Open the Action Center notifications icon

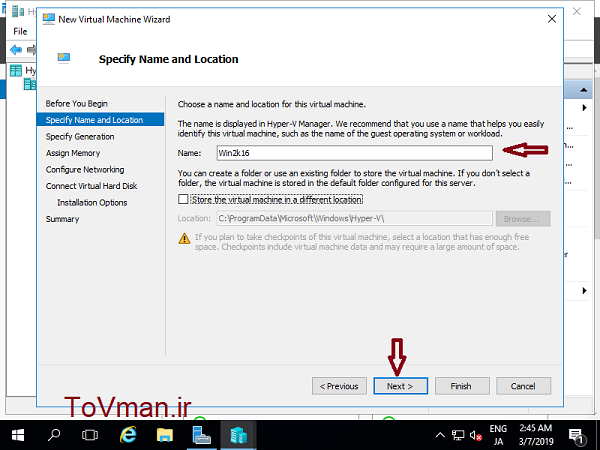point(578,436)
